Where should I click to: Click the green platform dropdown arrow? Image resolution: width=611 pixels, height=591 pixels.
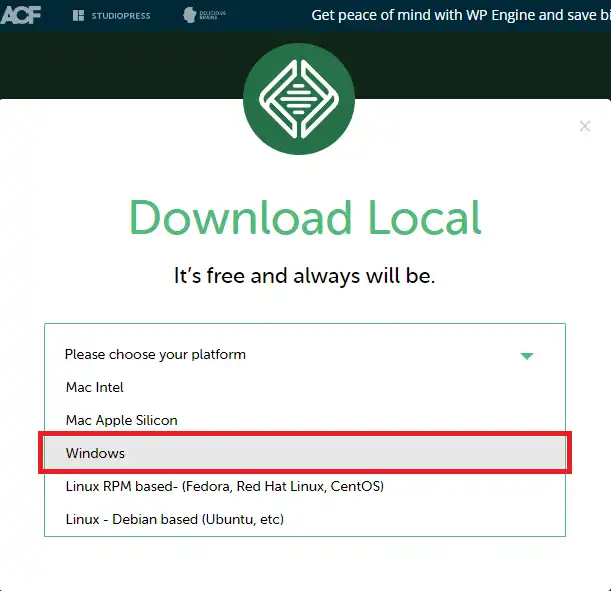[x=527, y=356]
